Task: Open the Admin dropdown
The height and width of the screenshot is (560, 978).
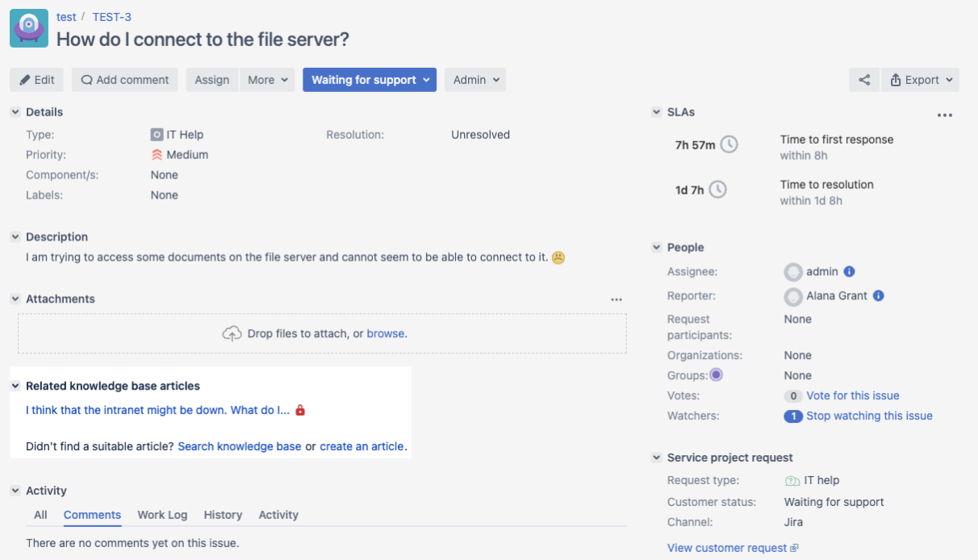Action: click(475, 80)
